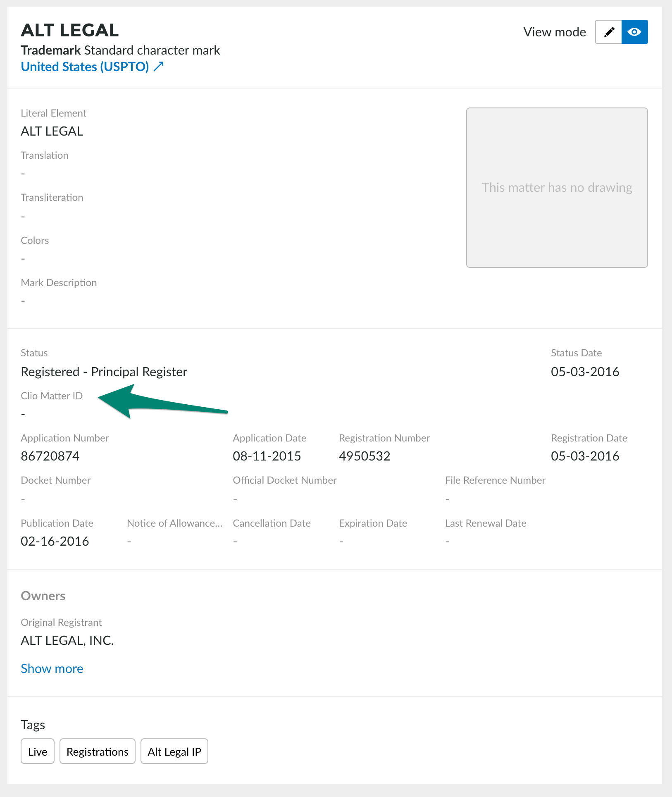Click Trademark Standard character mark subtitle
This screenshot has height=797, width=672.
pyautogui.click(x=120, y=50)
